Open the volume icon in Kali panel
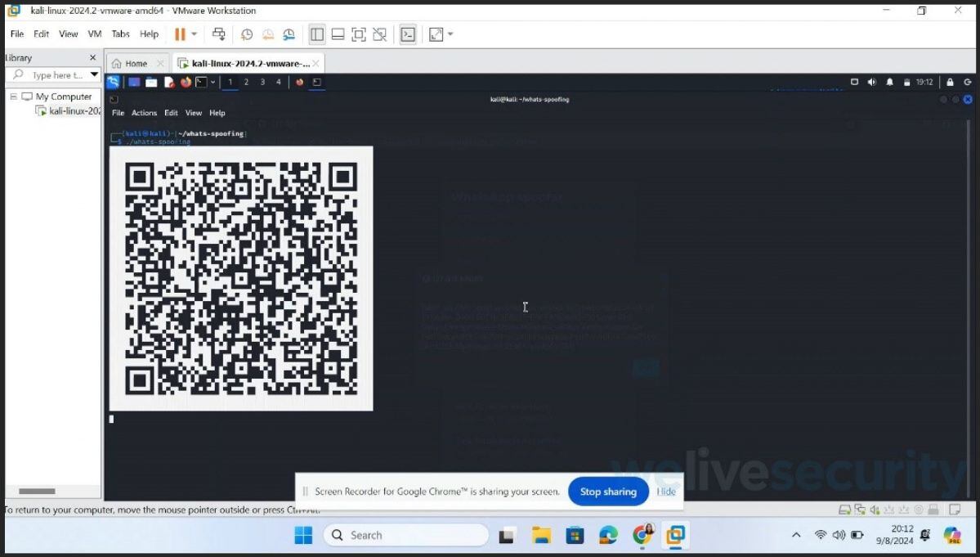The width and height of the screenshot is (980, 557). click(871, 82)
